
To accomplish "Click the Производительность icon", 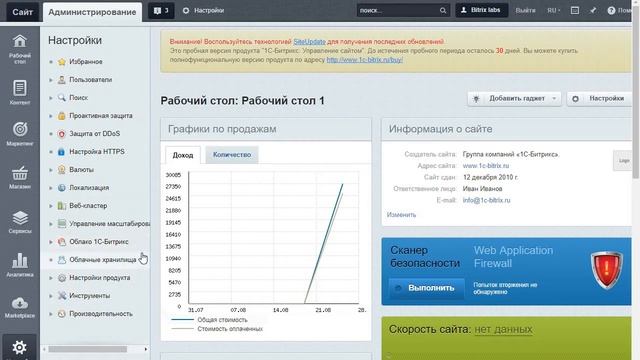I will pos(62,314).
